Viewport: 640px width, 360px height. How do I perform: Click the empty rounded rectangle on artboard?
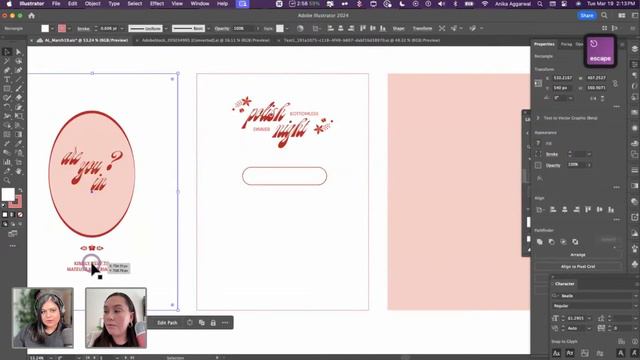point(284,176)
